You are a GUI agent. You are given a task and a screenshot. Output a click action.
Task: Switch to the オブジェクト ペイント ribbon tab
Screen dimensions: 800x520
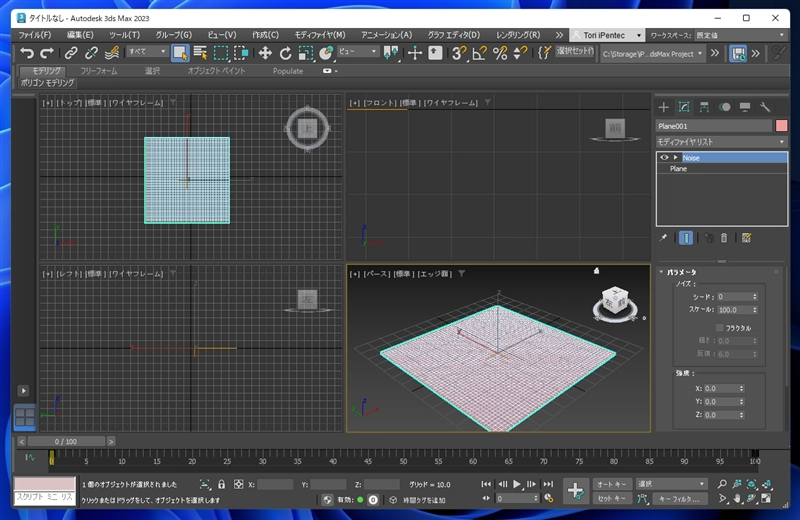click(216, 71)
